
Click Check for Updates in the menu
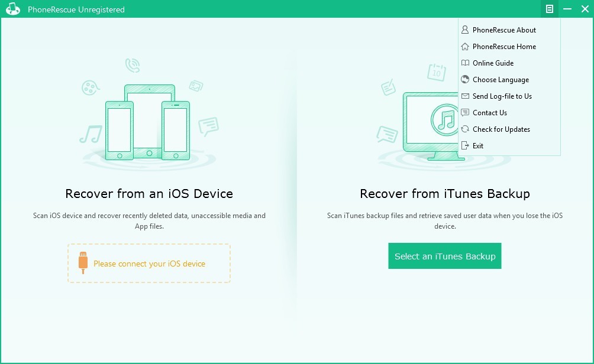click(501, 129)
